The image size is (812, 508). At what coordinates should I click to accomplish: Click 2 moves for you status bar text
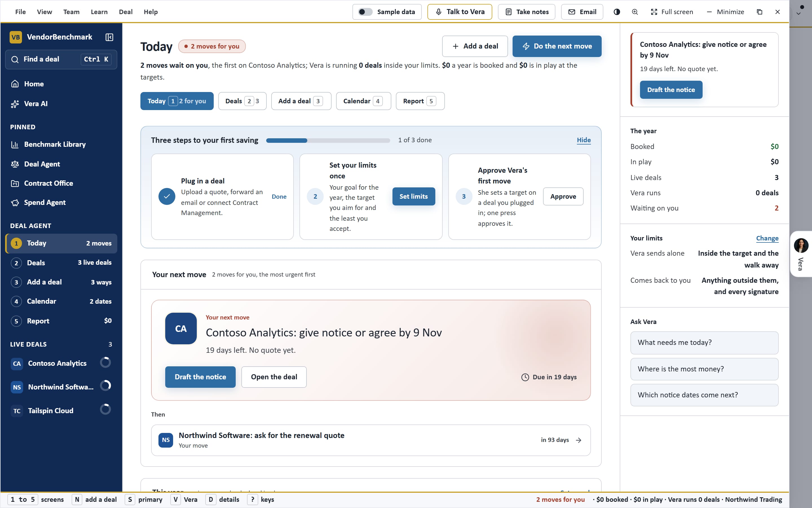560,500
